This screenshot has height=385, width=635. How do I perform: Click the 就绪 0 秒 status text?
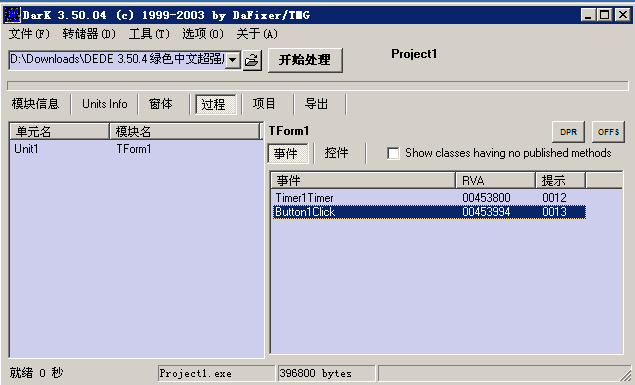click(36, 372)
